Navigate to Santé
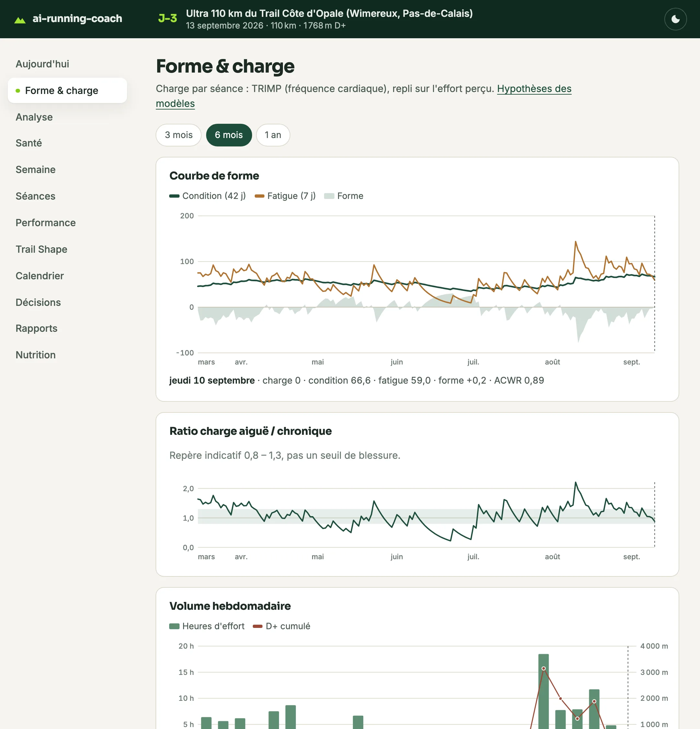Viewport: 700px width, 729px height. coord(29,143)
